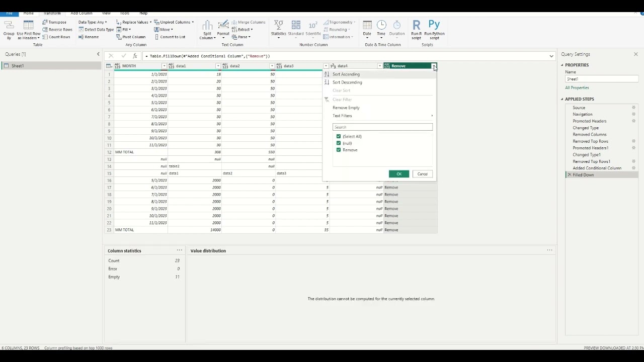Choose Sort Ascending in filter menu
Screen dimensions: 644x362
click(346, 74)
